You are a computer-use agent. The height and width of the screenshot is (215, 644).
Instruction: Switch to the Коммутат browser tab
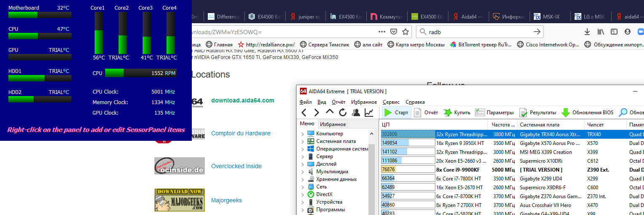[x=387, y=17]
